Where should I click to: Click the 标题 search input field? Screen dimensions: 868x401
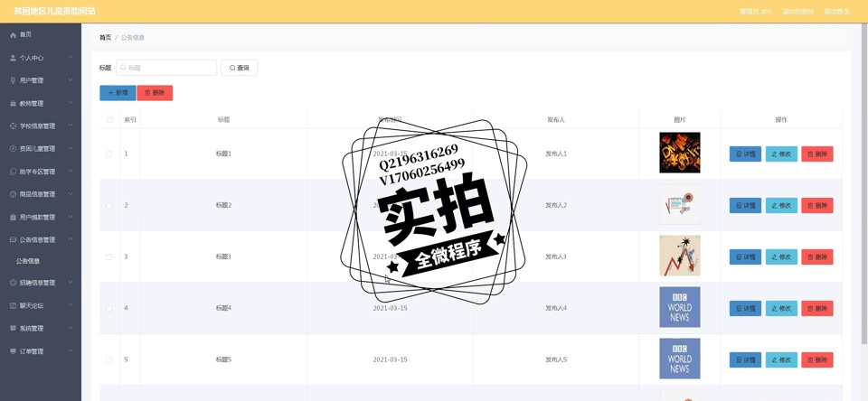(x=167, y=68)
